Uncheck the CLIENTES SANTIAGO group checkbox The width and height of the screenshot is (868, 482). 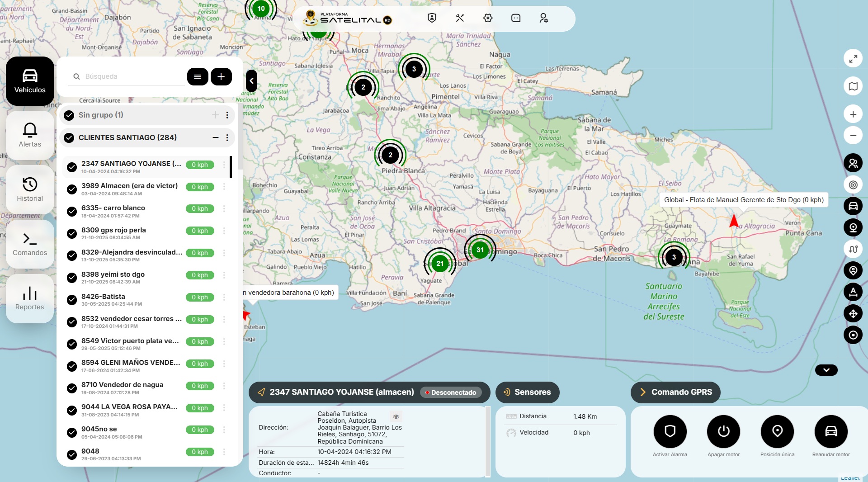tap(69, 138)
